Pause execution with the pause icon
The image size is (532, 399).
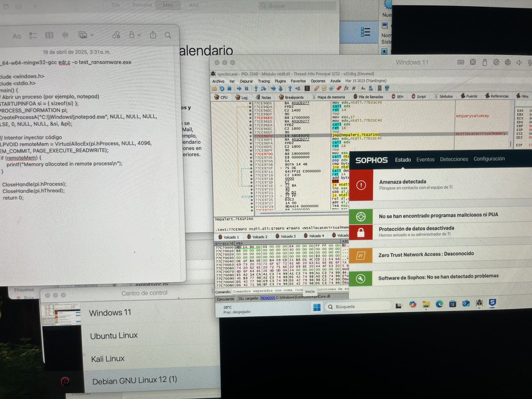pyautogui.click(x=246, y=88)
